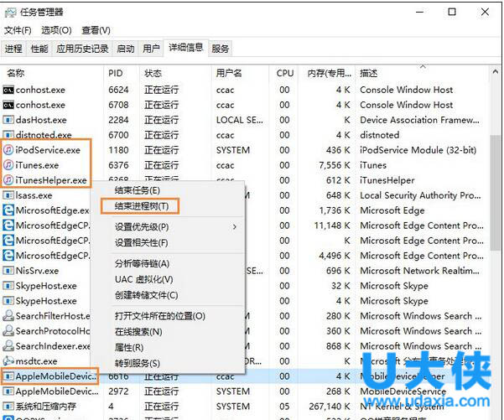Select the 'Microsoft Network Realtim...' description

tap(419, 271)
